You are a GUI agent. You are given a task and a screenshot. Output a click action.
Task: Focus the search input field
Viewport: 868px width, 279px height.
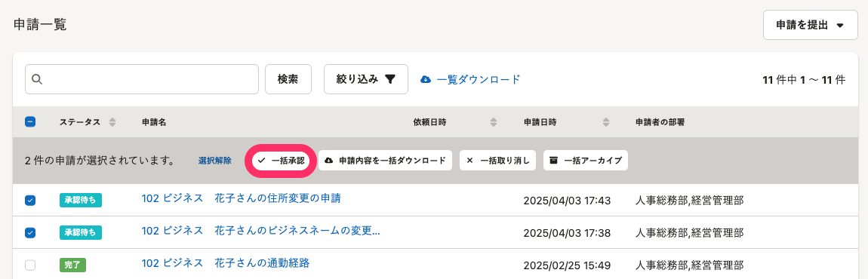142,79
